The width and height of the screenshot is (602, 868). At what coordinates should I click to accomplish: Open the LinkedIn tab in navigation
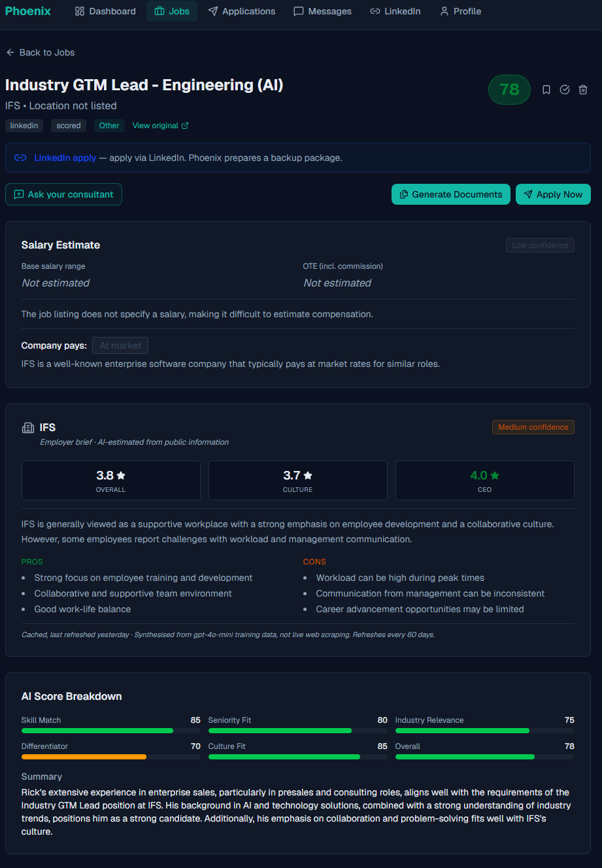[395, 11]
